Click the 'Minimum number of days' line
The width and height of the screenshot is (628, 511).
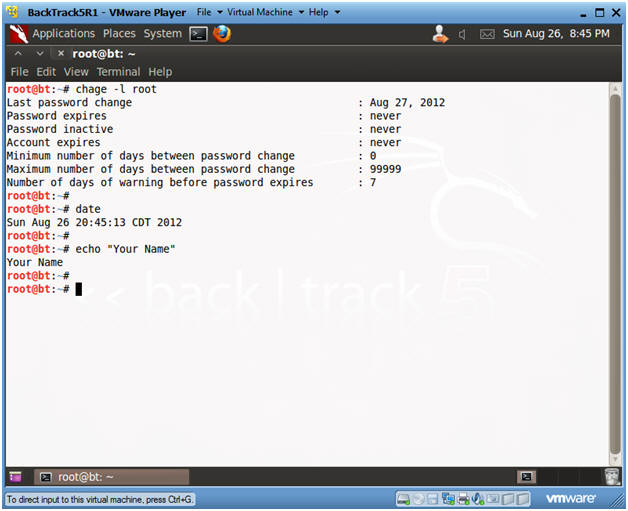click(191, 156)
